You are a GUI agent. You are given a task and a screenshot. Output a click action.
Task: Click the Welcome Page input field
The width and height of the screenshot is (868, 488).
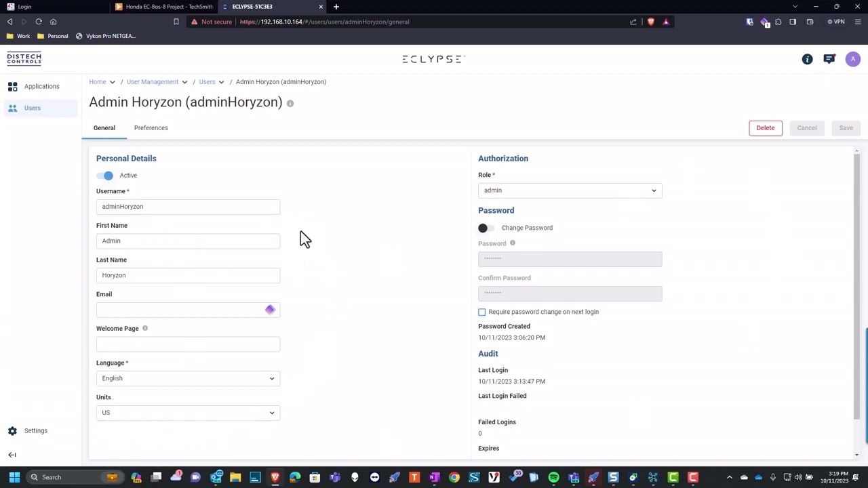click(x=188, y=344)
